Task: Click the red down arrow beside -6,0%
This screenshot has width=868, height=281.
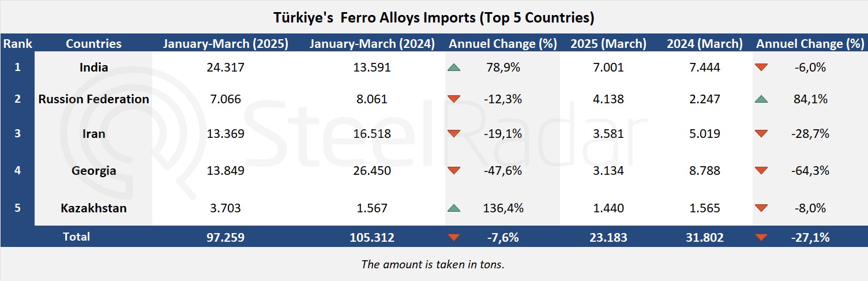Action: click(x=761, y=68)
